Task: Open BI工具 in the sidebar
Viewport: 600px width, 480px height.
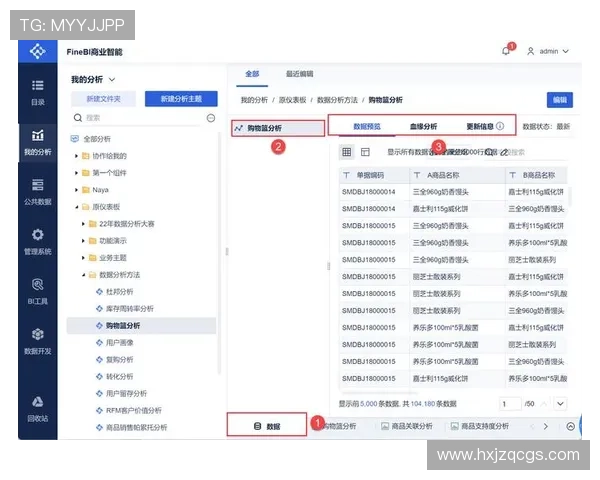Action: 38,292
